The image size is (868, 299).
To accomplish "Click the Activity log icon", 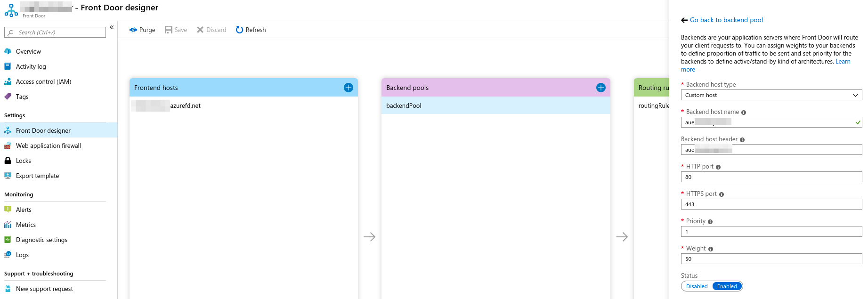I will 8,66.
